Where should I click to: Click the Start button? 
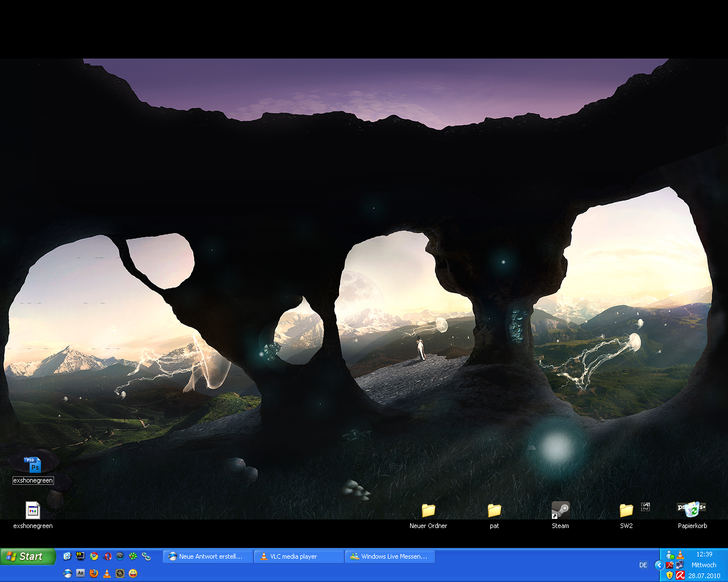point(27,556)
